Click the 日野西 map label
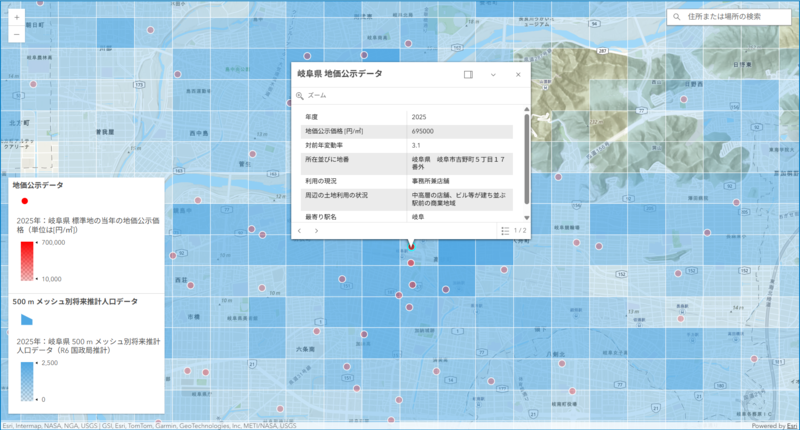This screenshot has height=430, width=800. pos(694,84)
